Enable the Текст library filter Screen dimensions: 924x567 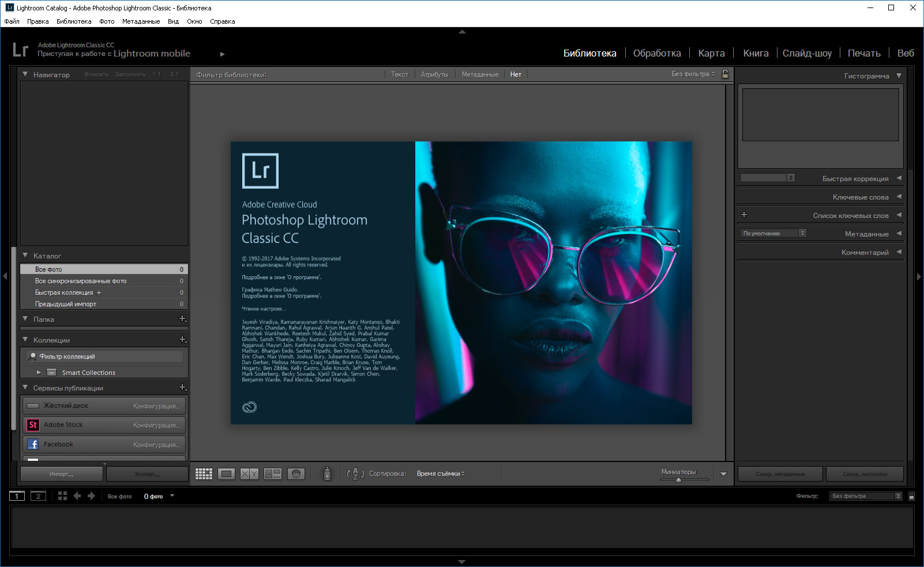tap(399, 74)
